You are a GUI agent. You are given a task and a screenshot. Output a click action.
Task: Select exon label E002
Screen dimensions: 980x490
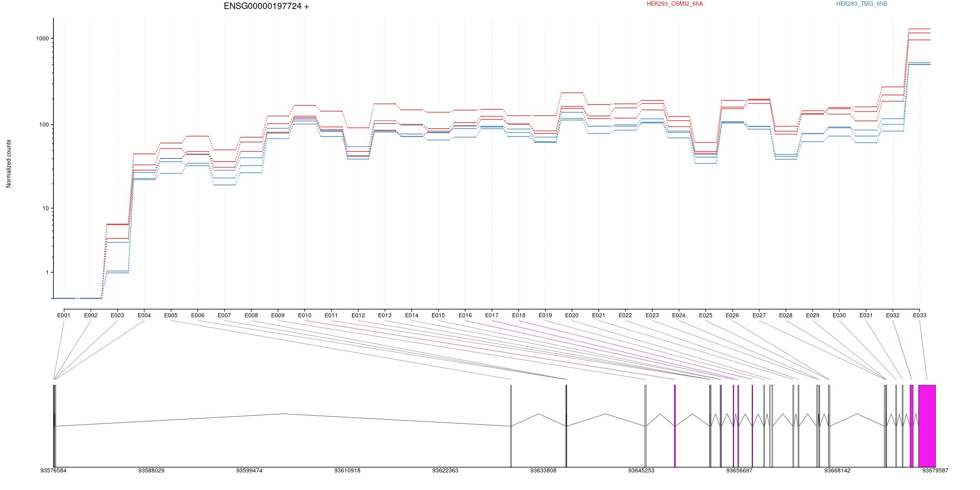pos(91,315)
